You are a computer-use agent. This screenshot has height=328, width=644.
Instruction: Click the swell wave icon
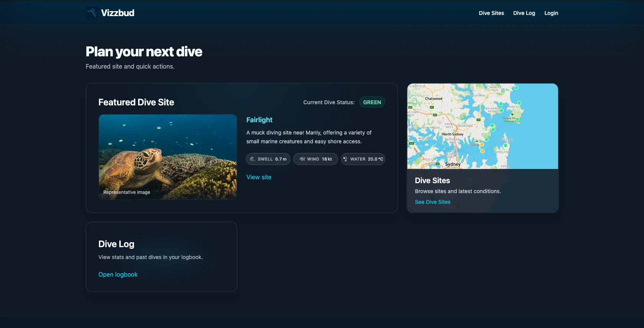pos(252,159)
